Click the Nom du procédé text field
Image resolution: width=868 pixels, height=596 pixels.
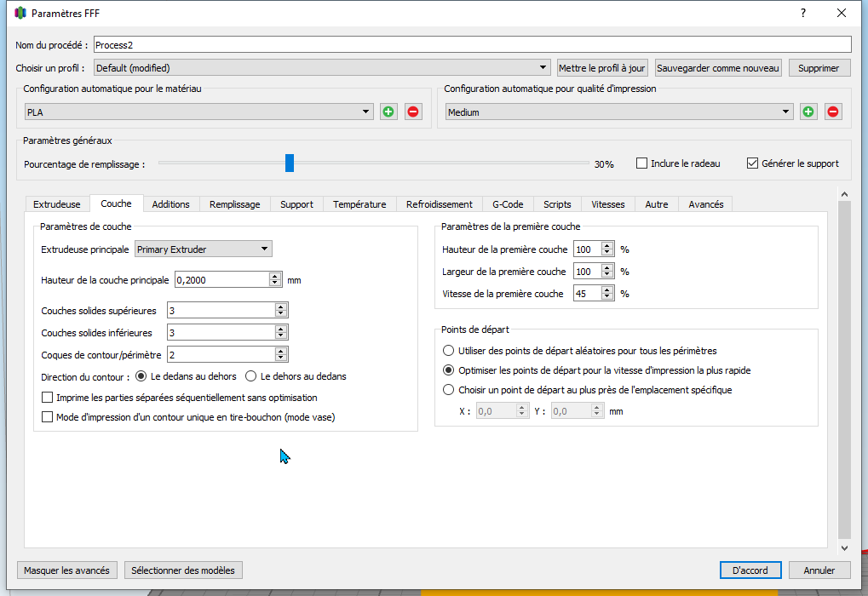tap(472, 45)
